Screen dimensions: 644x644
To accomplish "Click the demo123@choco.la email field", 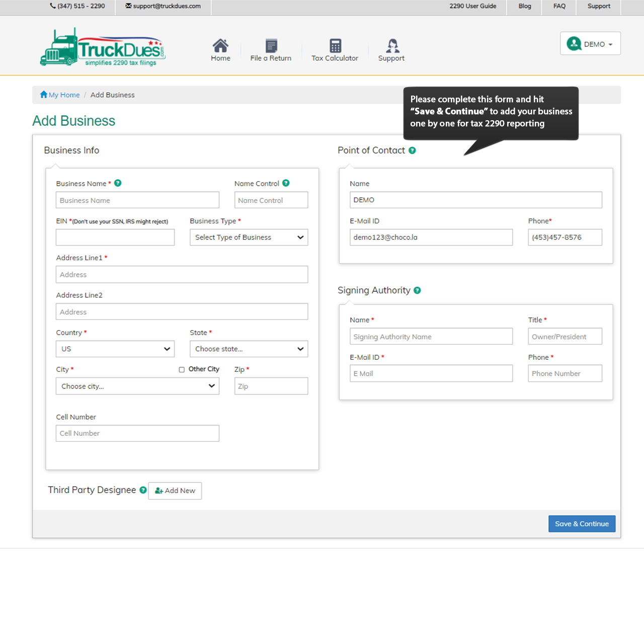I will 431,237.
